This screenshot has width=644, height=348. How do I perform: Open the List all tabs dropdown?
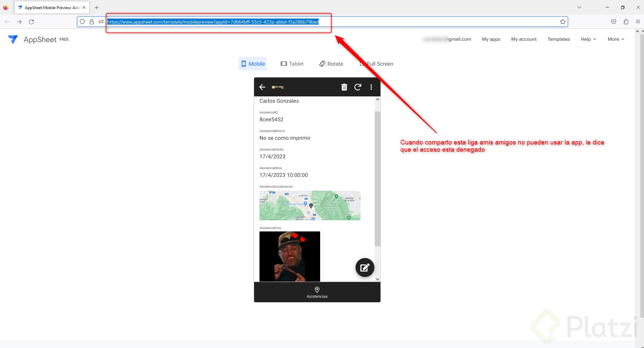pos(579,7)
